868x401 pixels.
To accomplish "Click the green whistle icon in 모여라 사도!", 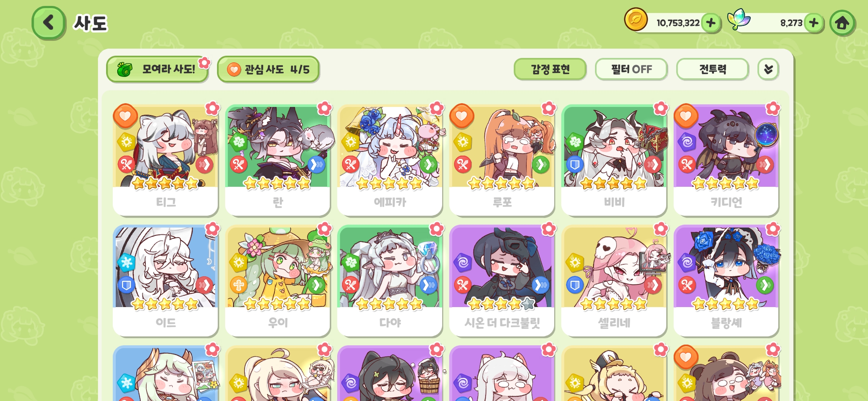I will coord(125,69).
